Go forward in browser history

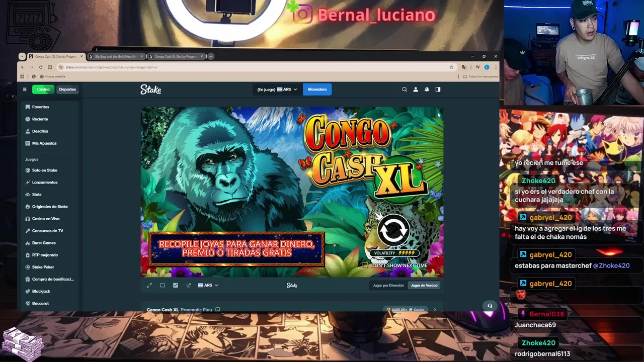pos(31,67)
